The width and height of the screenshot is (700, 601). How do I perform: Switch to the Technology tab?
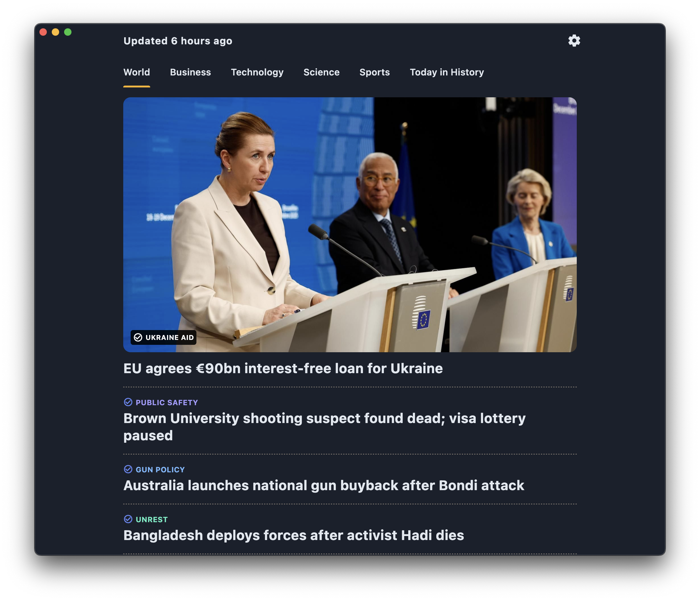[257, 72]
